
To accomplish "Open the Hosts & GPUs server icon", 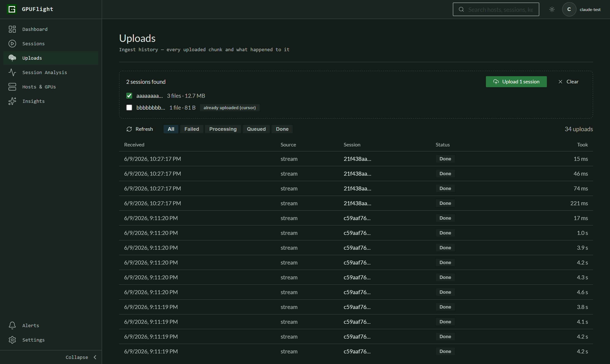I will click(12, 87).
